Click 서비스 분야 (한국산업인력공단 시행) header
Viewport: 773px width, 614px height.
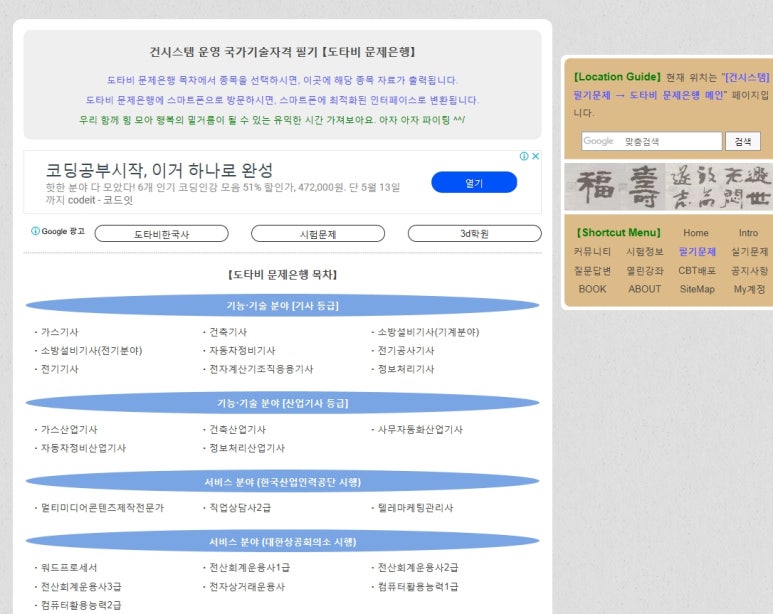click(x=282, y=482)
